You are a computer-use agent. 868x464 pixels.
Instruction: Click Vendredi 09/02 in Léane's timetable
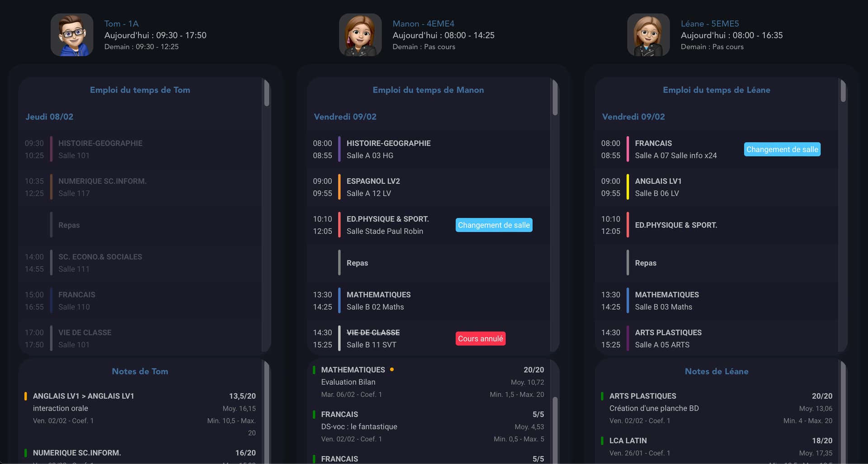tap(633, 117)
